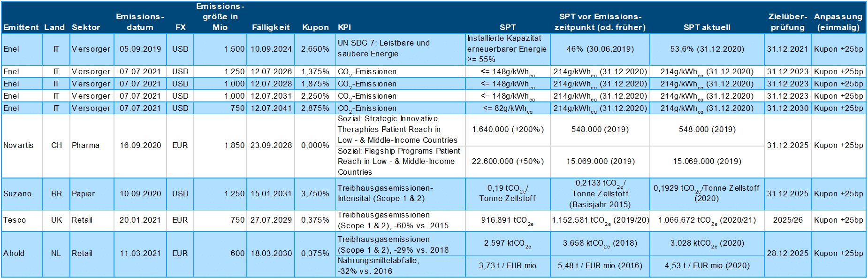Click the 22.600.000 (+50%) SPT cell
Image resolution: width=868 pixels, height=279 pixels.
point(508,162)
